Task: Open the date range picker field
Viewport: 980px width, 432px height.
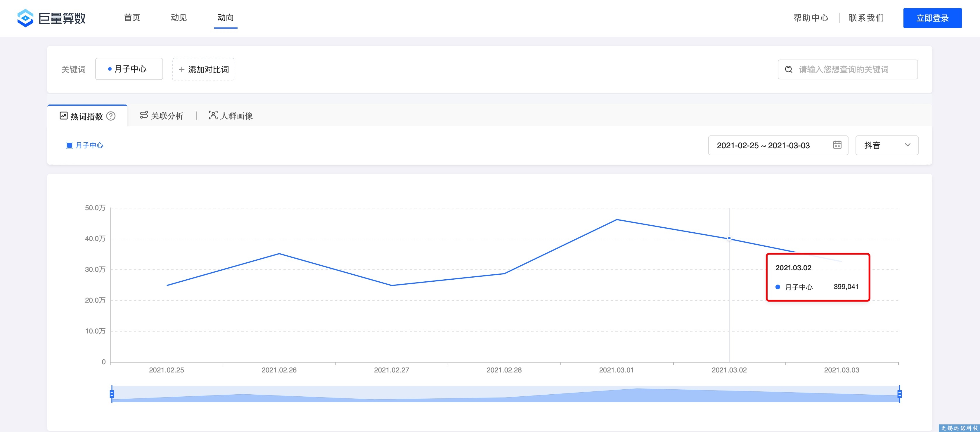Action: (x=778, y=145)
